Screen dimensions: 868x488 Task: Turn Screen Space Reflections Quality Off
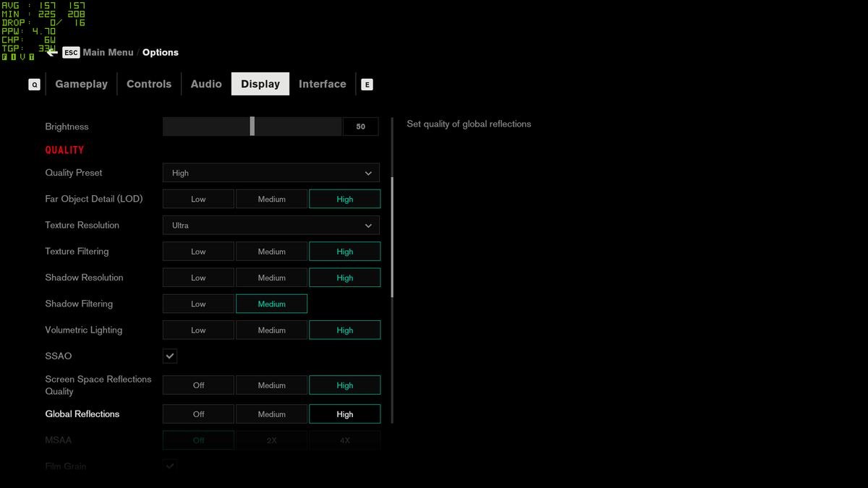(x=198, y=385)
